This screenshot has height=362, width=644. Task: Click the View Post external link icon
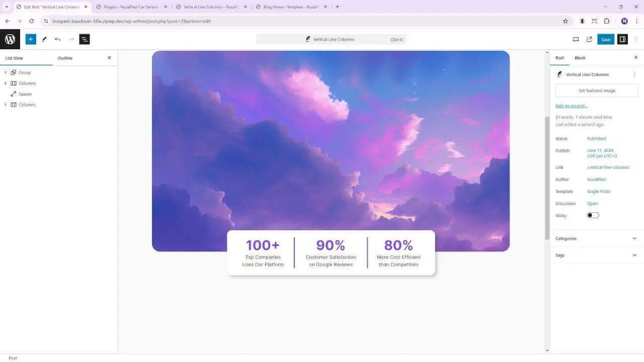click(x=589, y=39)
